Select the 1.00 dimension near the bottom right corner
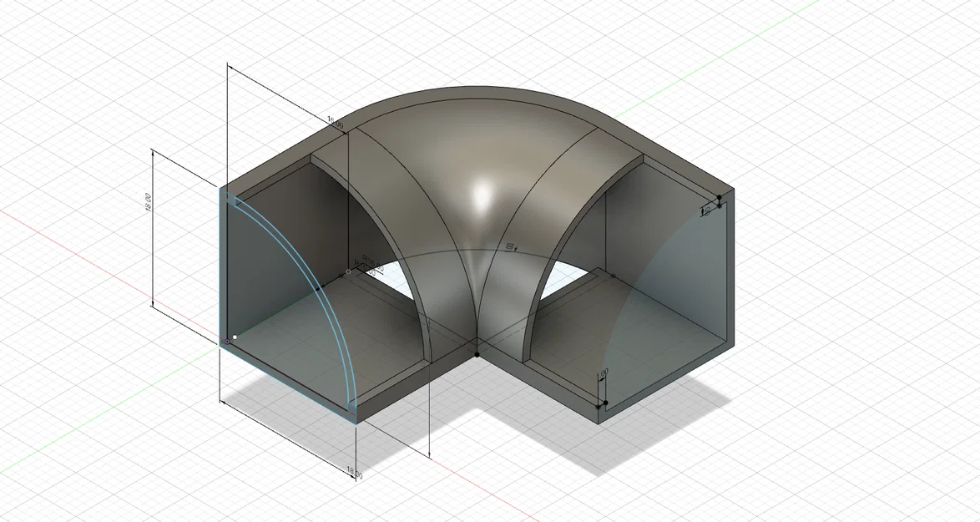Screen dimensions: 980x522 tap(603, 373)
